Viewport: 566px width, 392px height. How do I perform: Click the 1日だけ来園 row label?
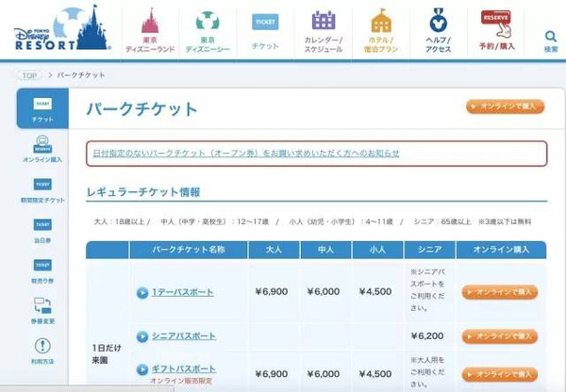coord(106,353)
